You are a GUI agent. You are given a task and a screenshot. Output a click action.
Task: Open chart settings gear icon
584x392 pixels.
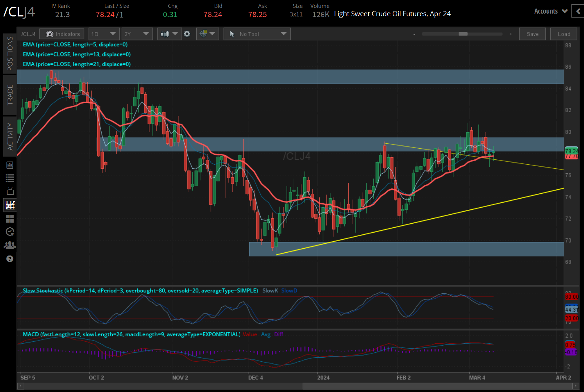click(x=187, y=34)
